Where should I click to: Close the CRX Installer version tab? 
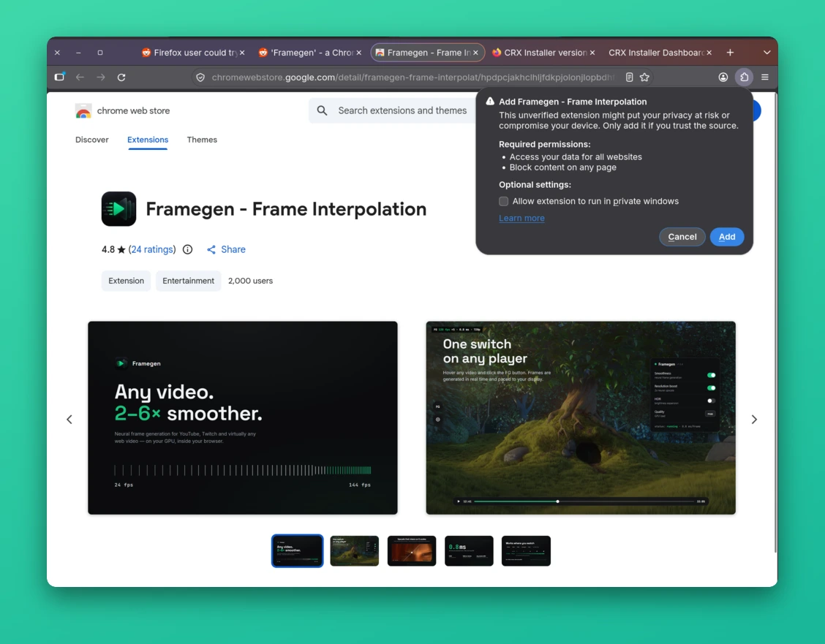click(592, 53)
